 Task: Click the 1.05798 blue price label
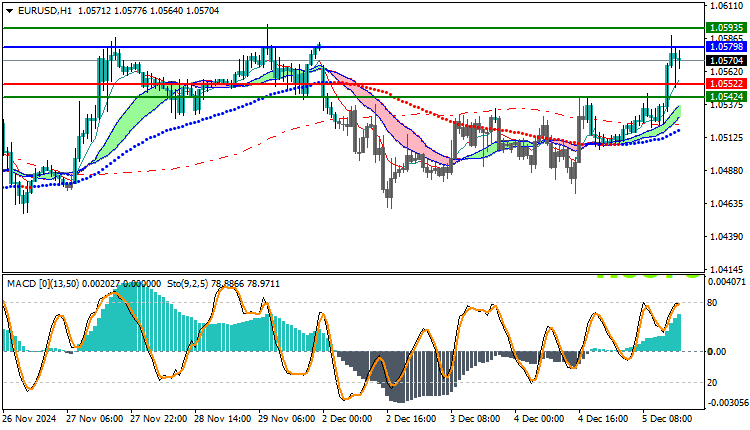[726, 47]
